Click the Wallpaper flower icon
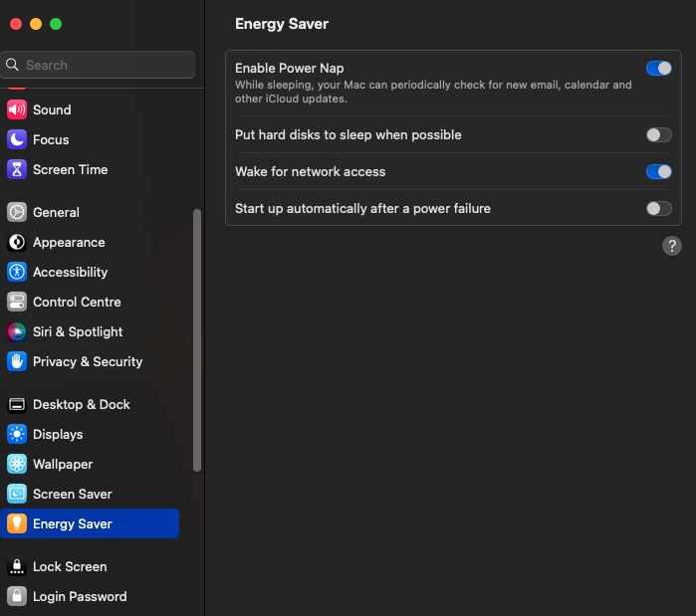696x616 pixels. pos(17,465)
